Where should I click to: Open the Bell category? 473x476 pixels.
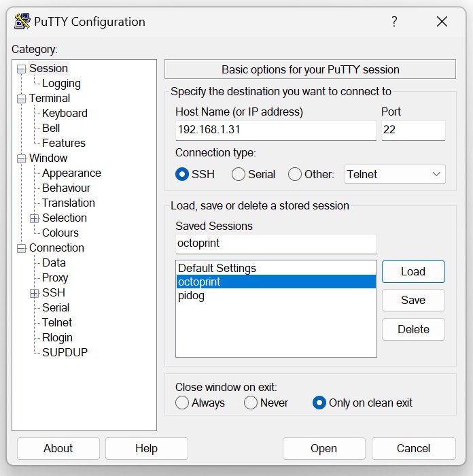[51, 128]
